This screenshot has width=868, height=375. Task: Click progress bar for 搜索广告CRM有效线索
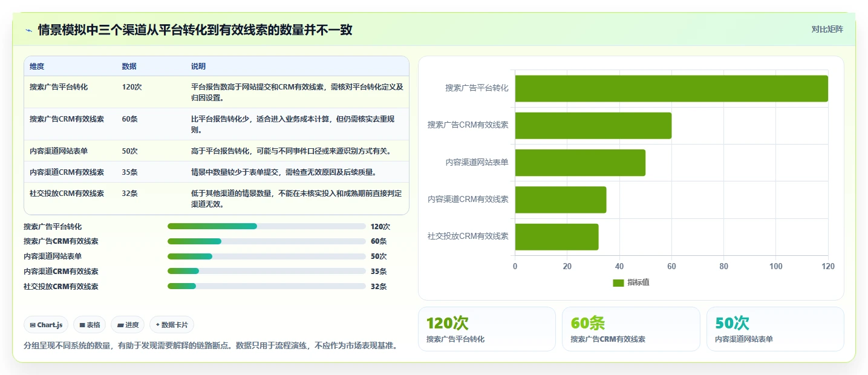tap(267, 241)
